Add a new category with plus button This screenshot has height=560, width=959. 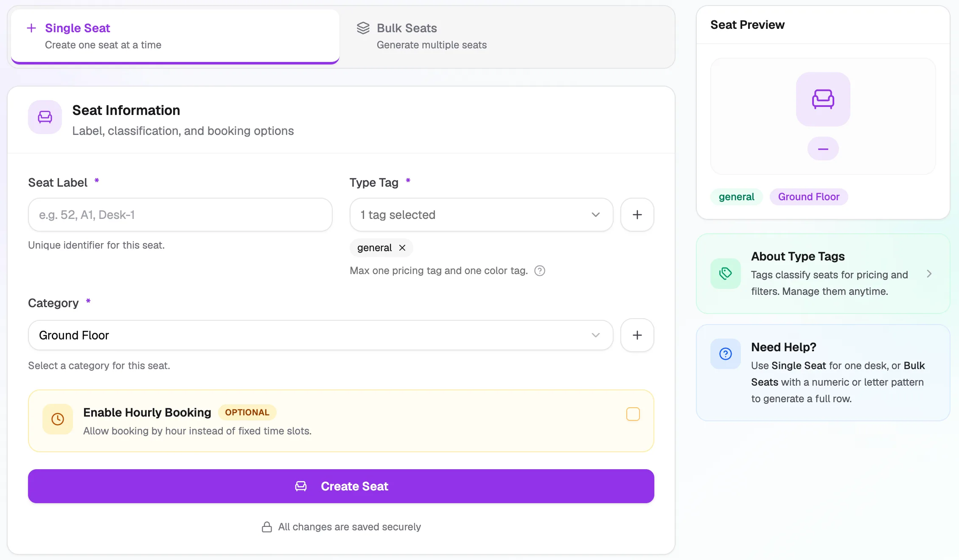[637, 335]
